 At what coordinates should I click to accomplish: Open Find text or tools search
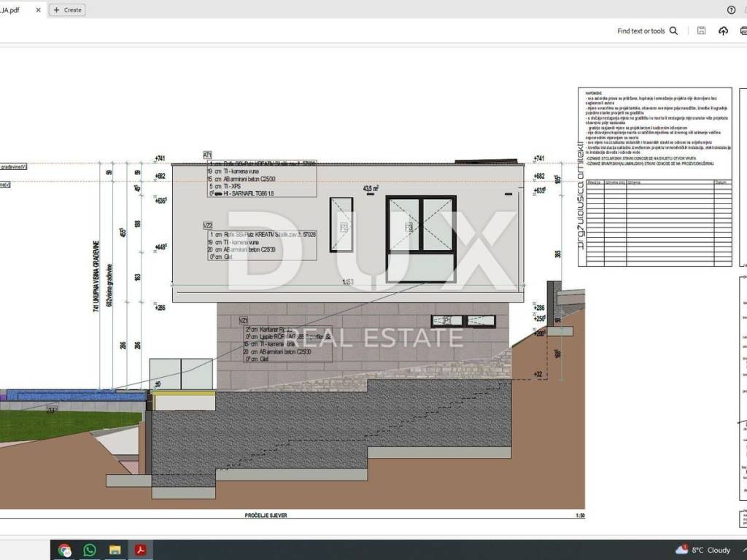[x=648, y=31]
